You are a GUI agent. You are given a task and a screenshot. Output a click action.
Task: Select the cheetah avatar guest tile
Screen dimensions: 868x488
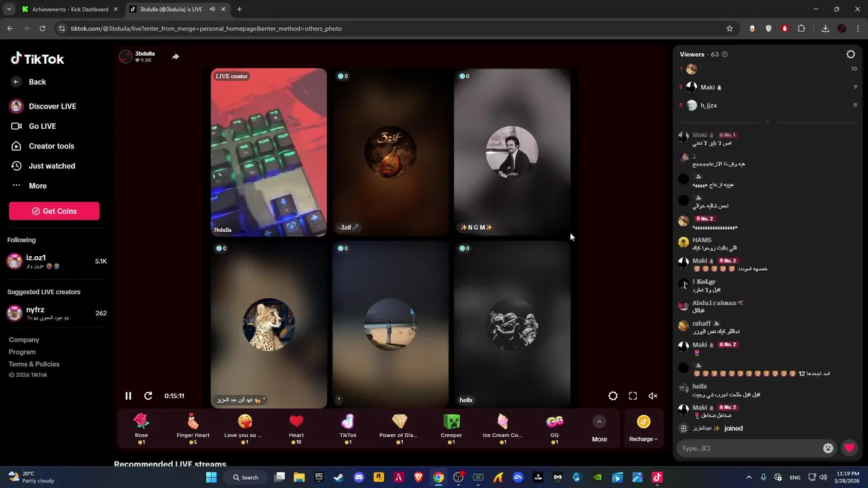(269, 325)
